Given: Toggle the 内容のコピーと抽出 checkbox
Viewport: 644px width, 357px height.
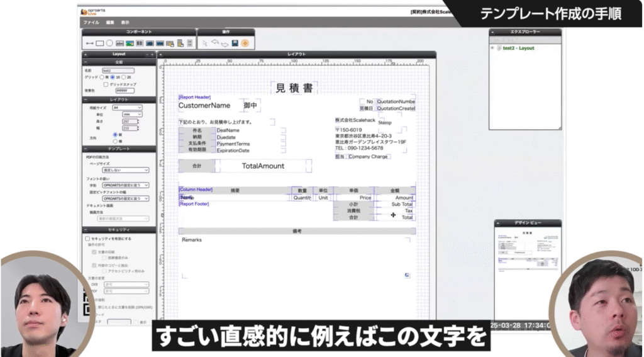Looking at the screenshot, I should (x=94, y=265).
